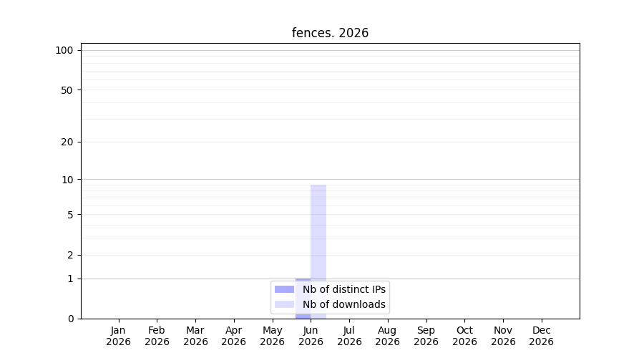
Task: Click the dark blue distinct IPs legend swatch
Action: coord(284,289)
